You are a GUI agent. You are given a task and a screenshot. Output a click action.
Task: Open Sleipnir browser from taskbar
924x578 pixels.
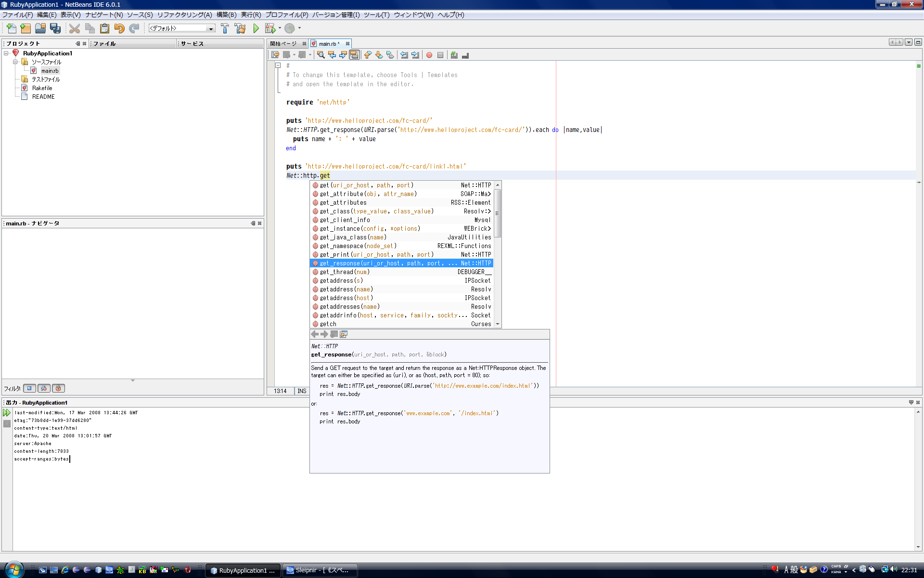pyautogui.click(x=320, y=570)
